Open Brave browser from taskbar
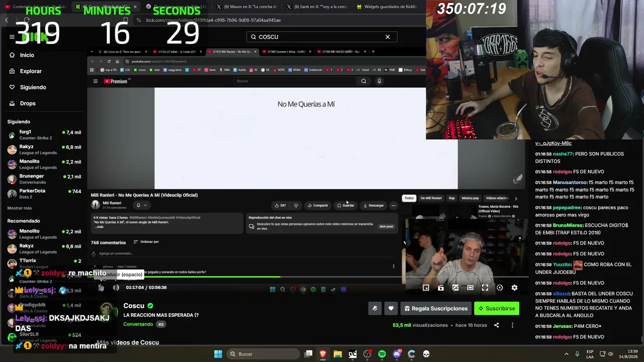 point(323,354)
